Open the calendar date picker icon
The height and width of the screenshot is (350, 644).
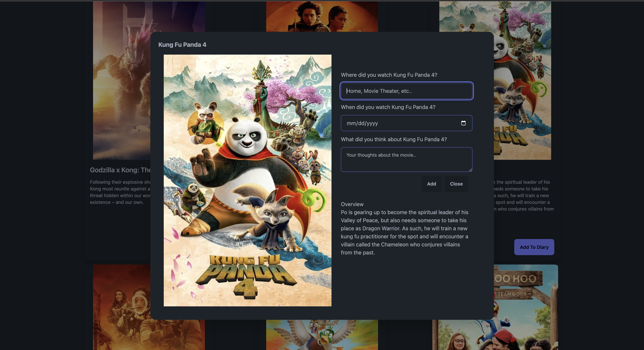463,123
